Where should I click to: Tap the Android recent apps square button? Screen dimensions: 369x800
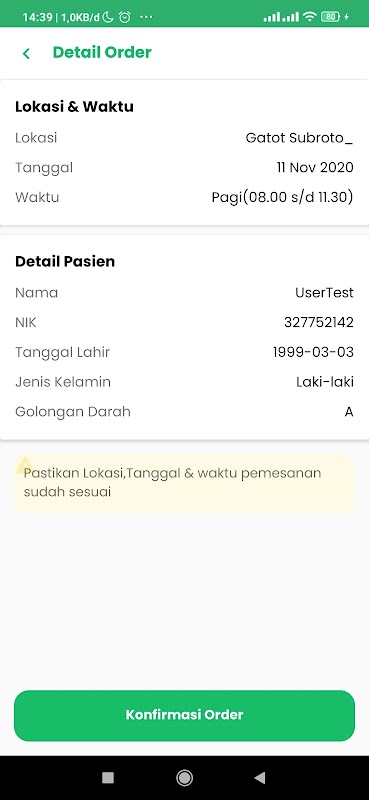(108, 777)
